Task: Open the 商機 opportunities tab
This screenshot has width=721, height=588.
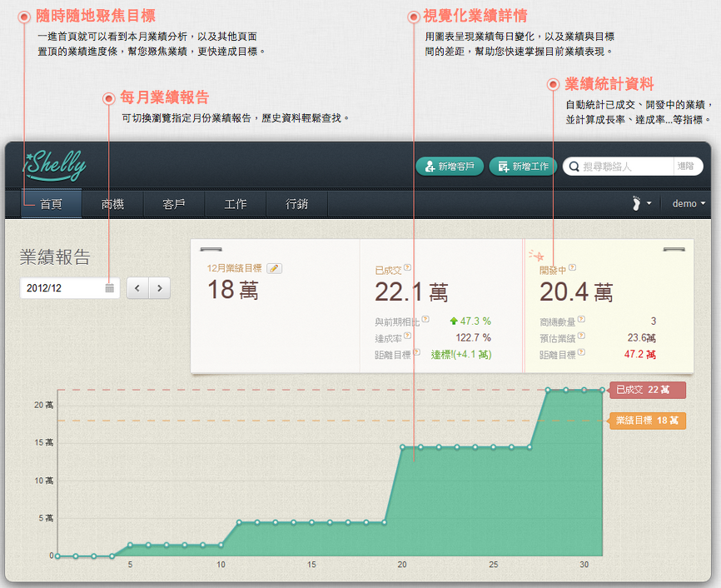Action: coord(112,204)
